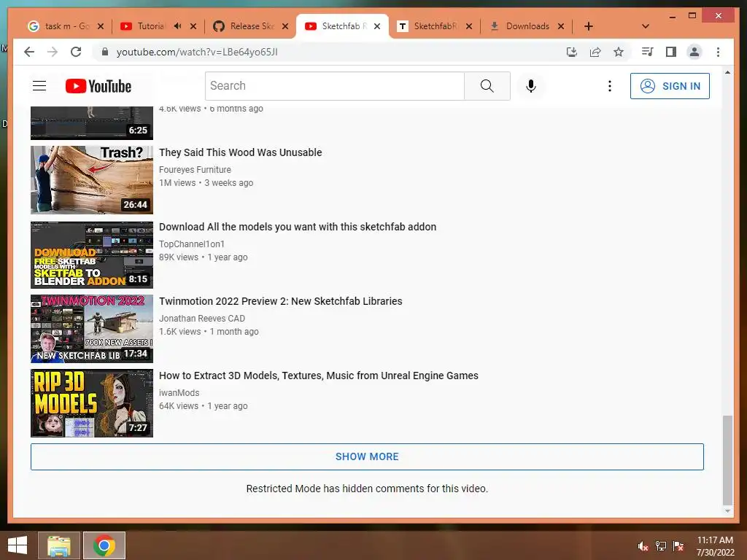The height and width of the screenshot is (560, 747).
Task: Go to the YouTube home logo
Action: click(x=98, y=86)
